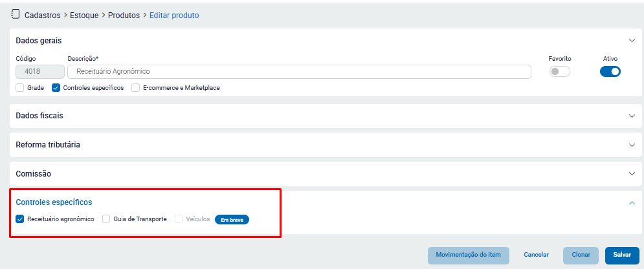
Task: Collapse the Dados gerais section chevron
Action: click(x=632, y=41)
